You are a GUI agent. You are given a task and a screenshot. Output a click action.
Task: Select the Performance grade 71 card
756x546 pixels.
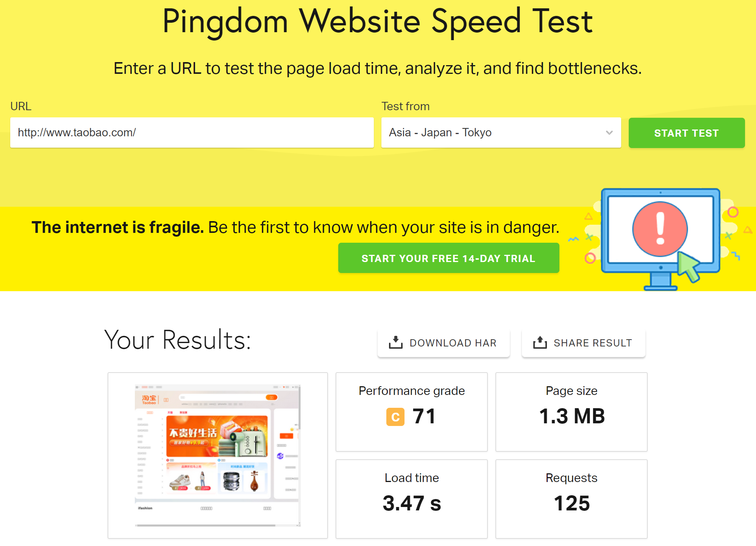click(x=412, y=412)
